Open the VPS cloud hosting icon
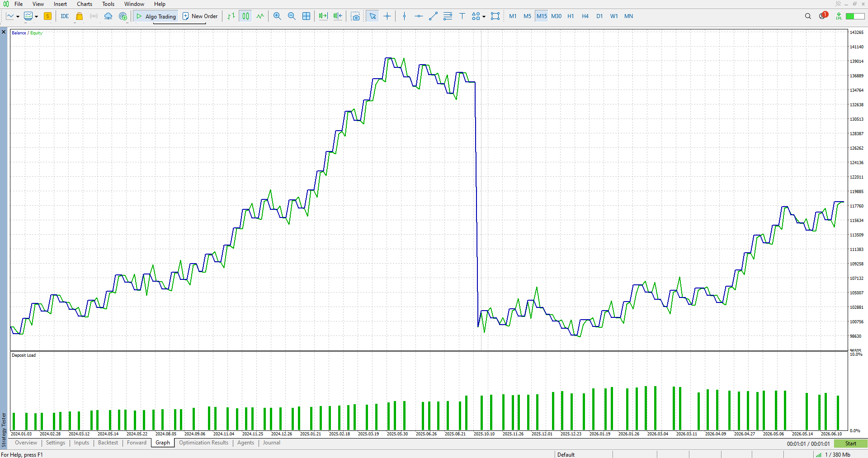This screenshot has width=868, height=458. click(108, 16)
